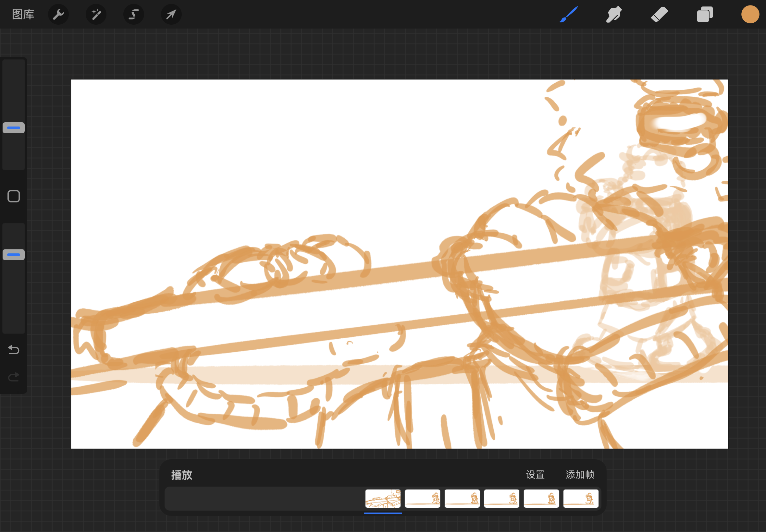The image size is (766, 532).
Task: Activate the Selection S-shaped tool
Action: [134, 14]
